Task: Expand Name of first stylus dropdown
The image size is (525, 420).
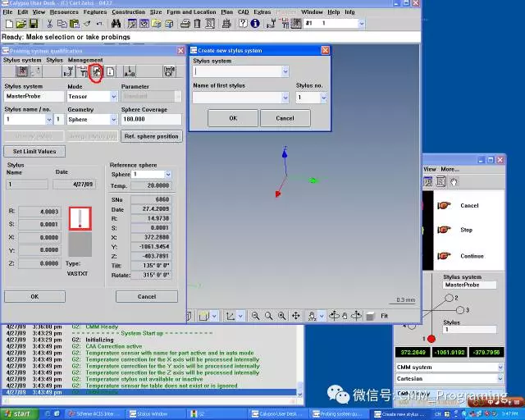Action: tap(285, 98)
